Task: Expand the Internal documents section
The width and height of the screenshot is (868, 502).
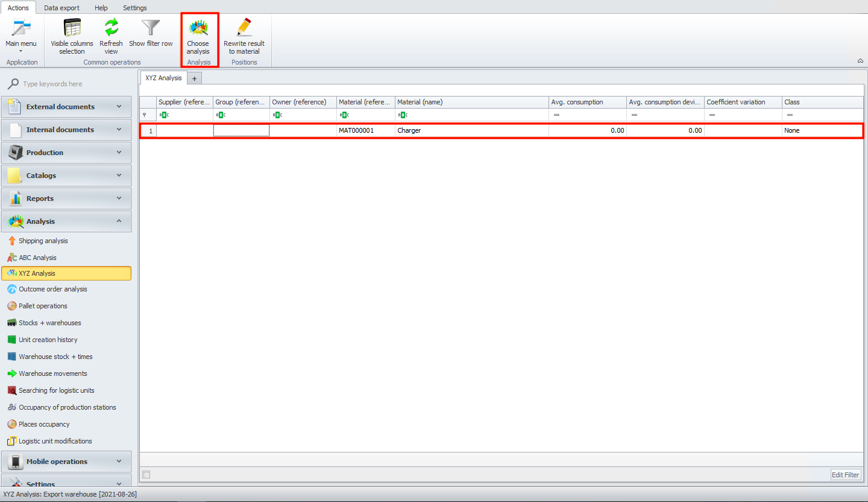Action: pos(66,130)
